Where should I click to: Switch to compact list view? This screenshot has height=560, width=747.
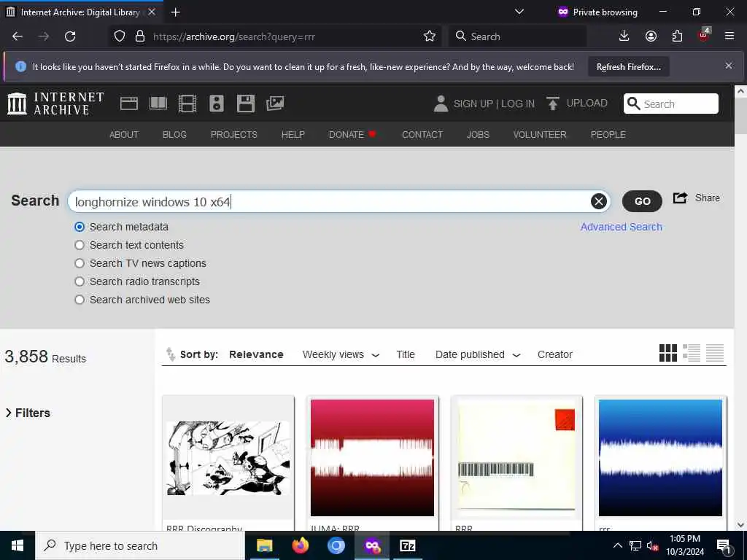click(x=715, y=353)
